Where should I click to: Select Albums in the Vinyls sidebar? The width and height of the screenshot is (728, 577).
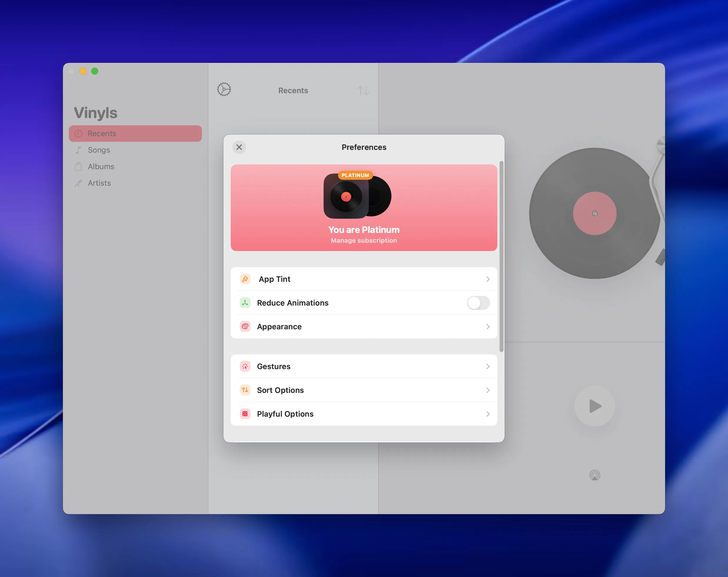(136, 166)
